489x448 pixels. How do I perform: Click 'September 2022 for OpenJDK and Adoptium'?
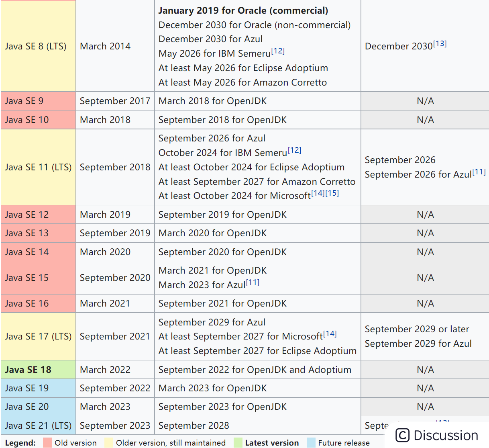click(255, 370)
